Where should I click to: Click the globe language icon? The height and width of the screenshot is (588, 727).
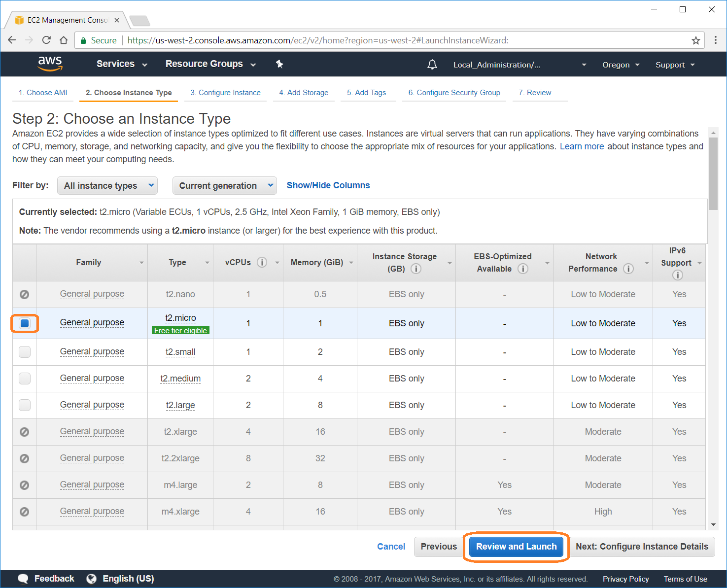coord(91,579)
